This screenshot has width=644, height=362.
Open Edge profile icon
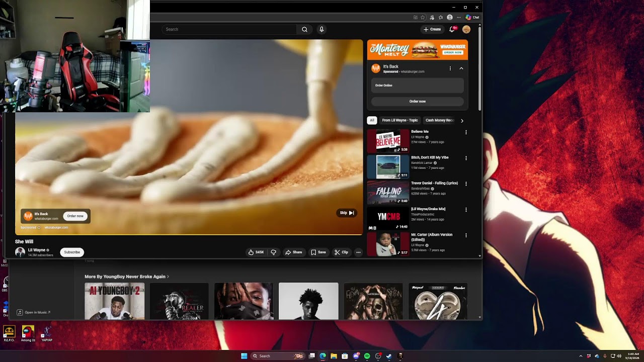[x=450, y=17]
